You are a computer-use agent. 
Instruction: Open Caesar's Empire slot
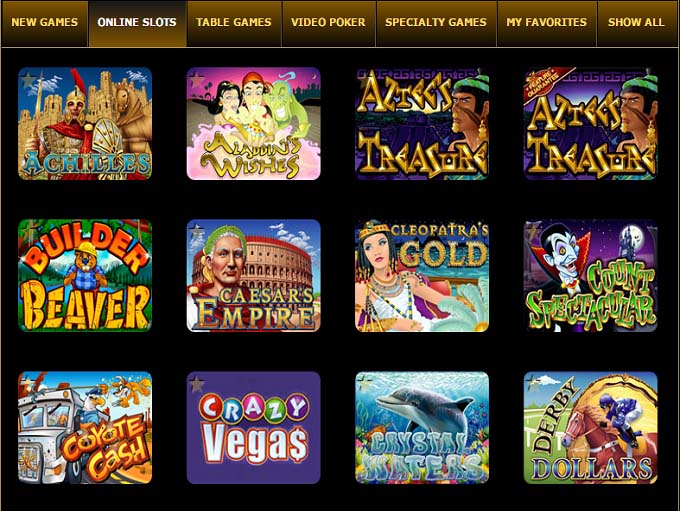pos(254,275)
